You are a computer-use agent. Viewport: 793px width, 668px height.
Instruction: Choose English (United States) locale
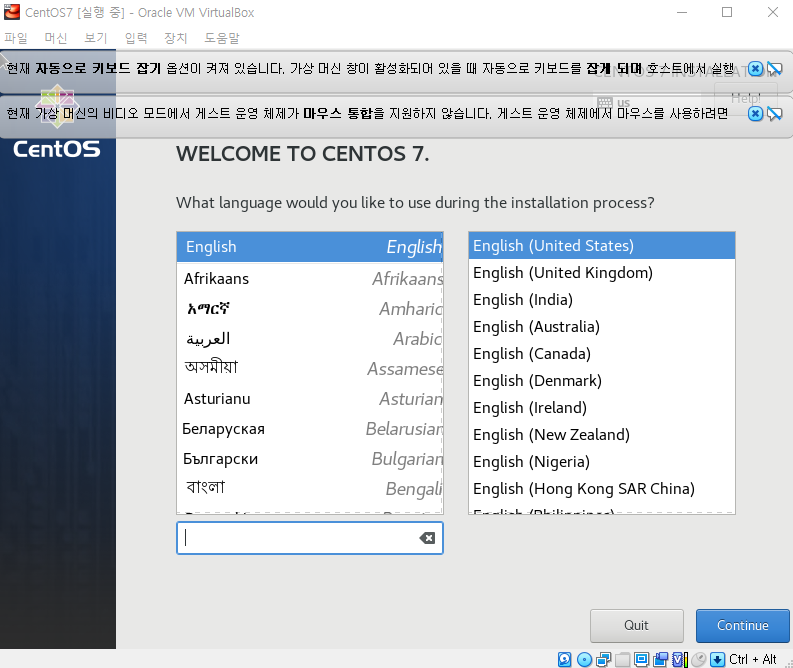coord(602,246)
